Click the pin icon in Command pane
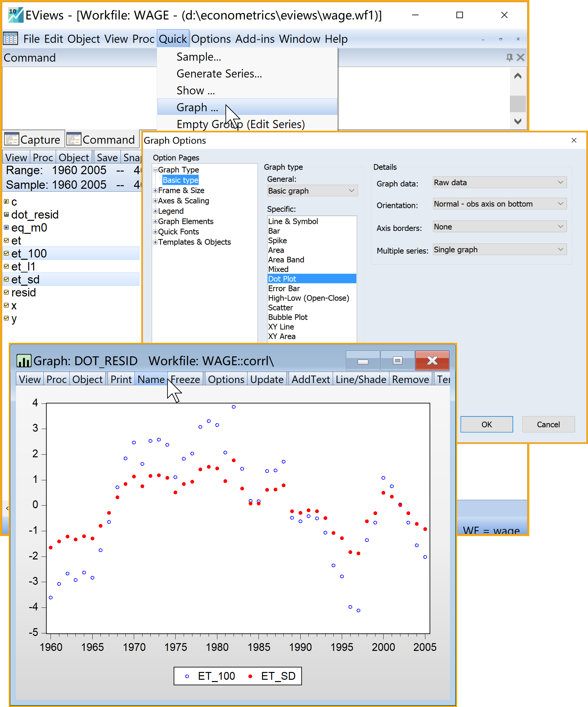 tap(509, 58)
